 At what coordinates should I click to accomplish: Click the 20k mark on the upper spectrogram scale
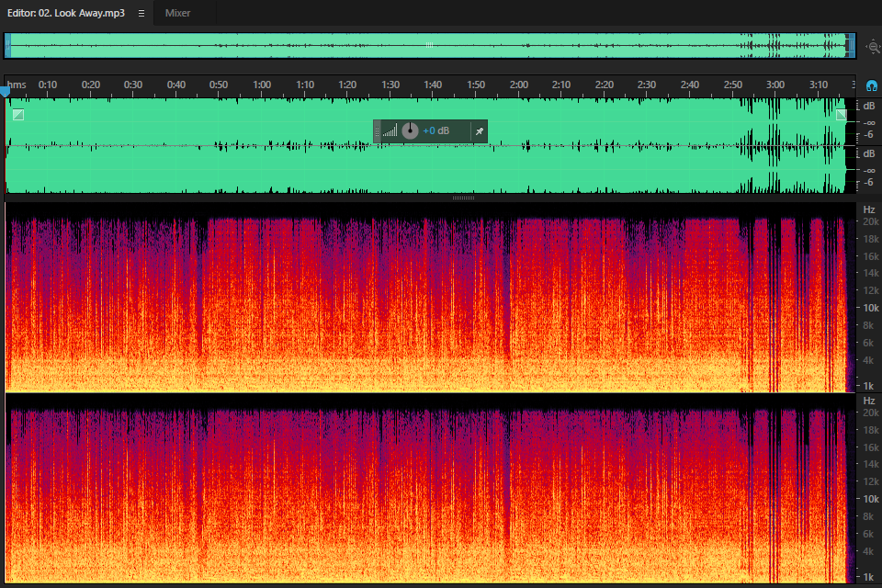[871, 221]
